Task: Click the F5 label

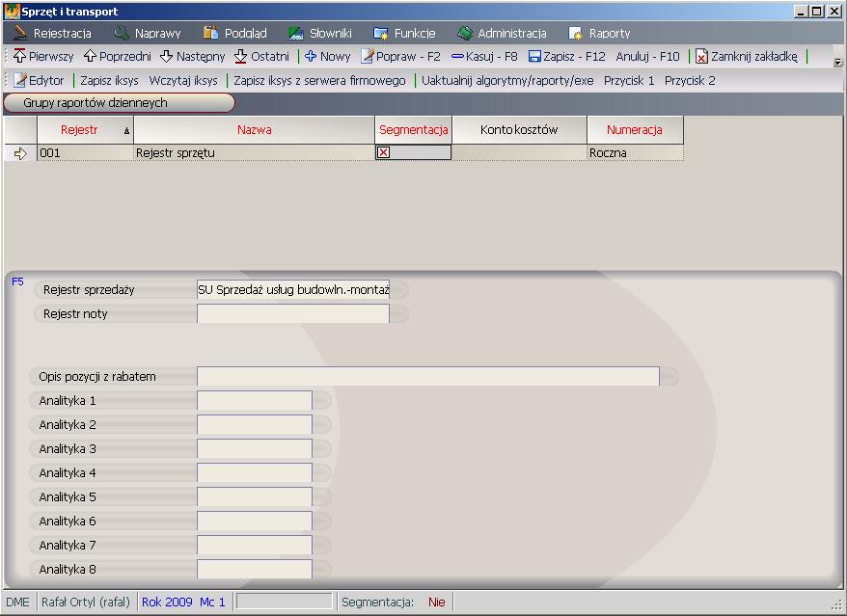Action: pos(17,281)
